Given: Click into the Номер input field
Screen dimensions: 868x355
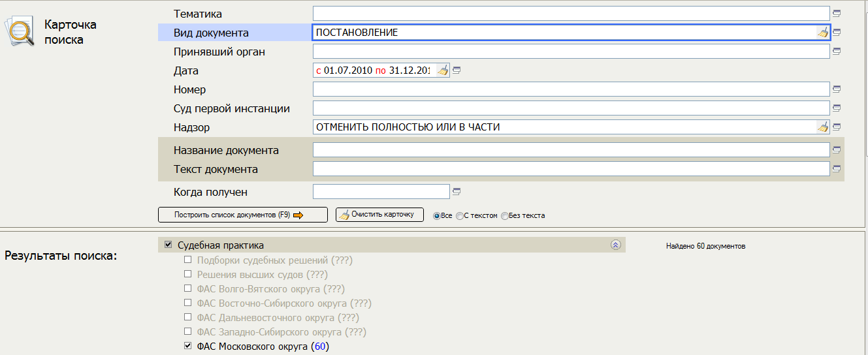Looking at the screenshot, I should [x=571, y=89].
